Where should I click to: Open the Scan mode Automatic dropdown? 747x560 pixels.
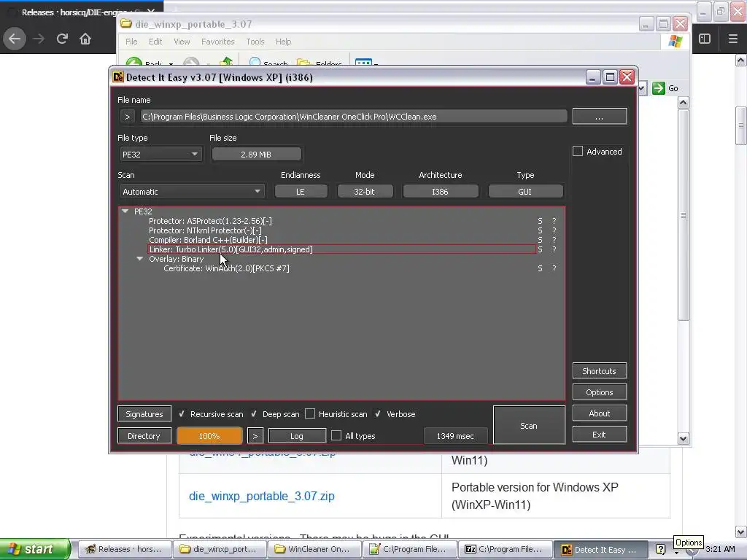click(192, 192)
